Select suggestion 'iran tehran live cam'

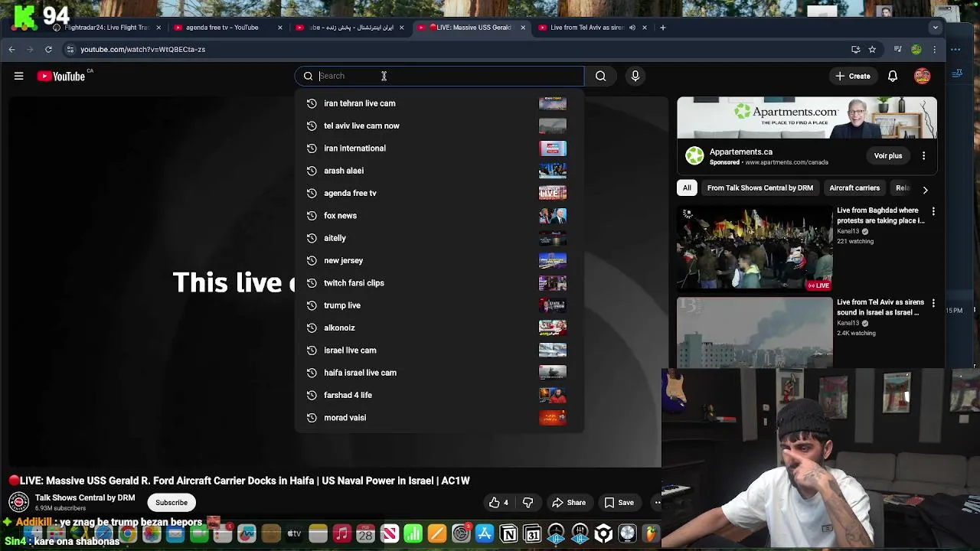(x=439, y=103)
